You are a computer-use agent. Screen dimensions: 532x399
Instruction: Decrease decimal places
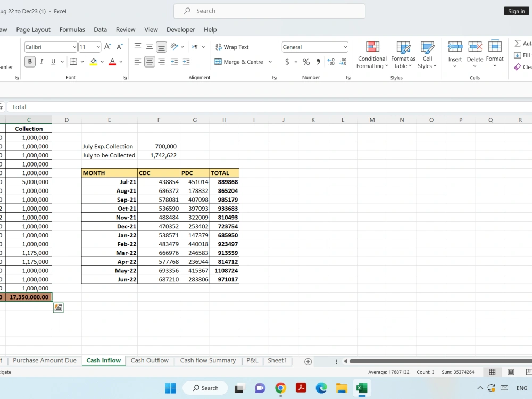click(x=343, y=61)
